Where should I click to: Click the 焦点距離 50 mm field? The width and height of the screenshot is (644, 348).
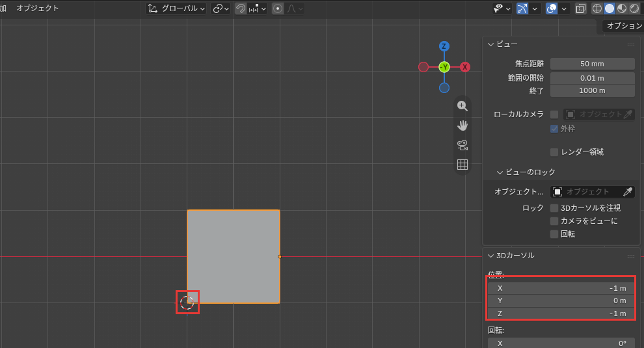pos(592,64)
